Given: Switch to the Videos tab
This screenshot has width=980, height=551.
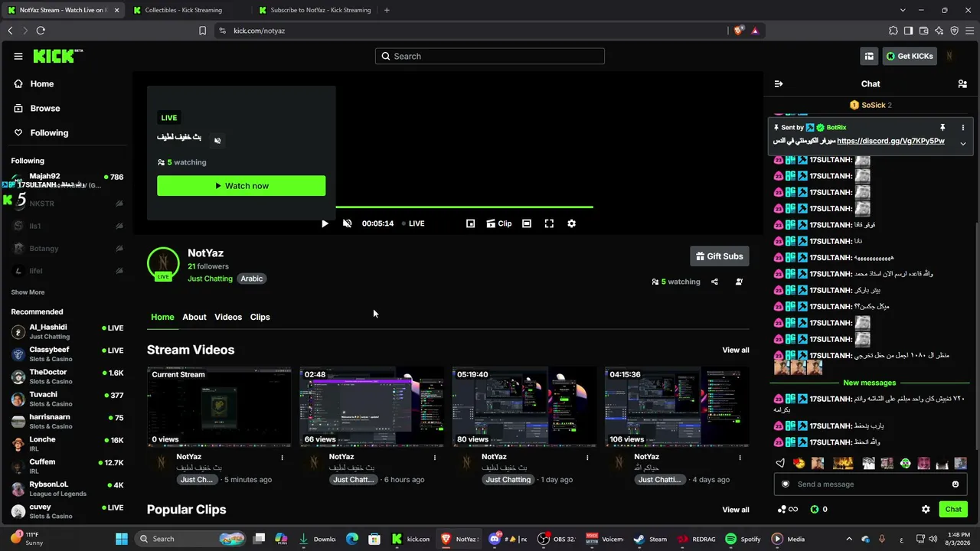Looking at the screenshot, I should click(228, 317).
